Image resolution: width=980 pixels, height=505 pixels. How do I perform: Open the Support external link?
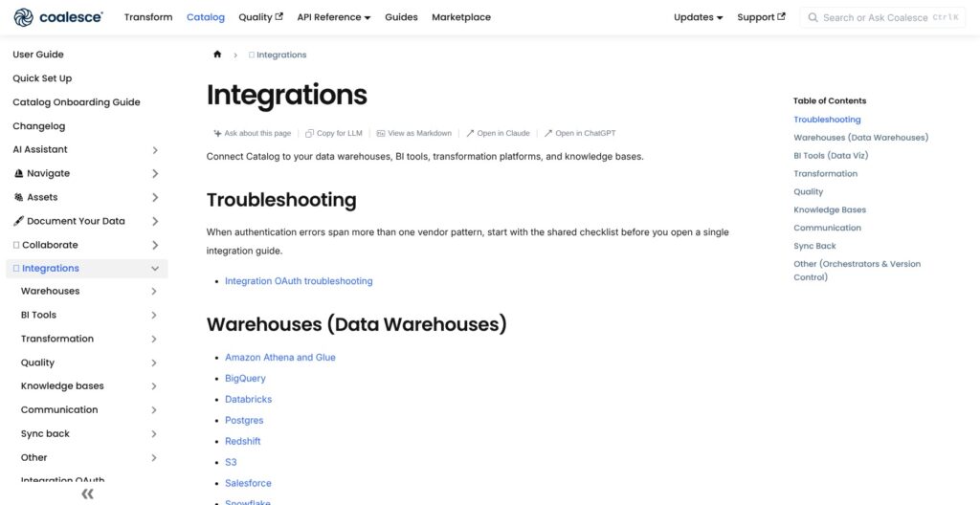pyautogui.click(x=761, y=17)
